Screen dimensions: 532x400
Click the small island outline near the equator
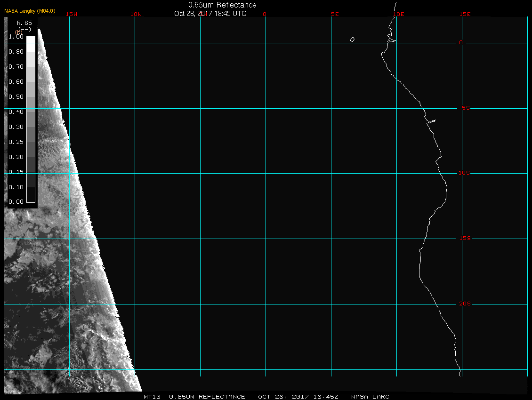pyautogui.click(x=352, y=40)
